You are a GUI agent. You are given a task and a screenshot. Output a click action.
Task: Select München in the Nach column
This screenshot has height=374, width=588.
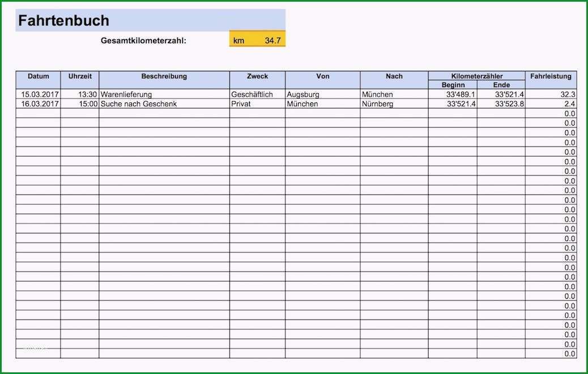[x=394, y=94]
